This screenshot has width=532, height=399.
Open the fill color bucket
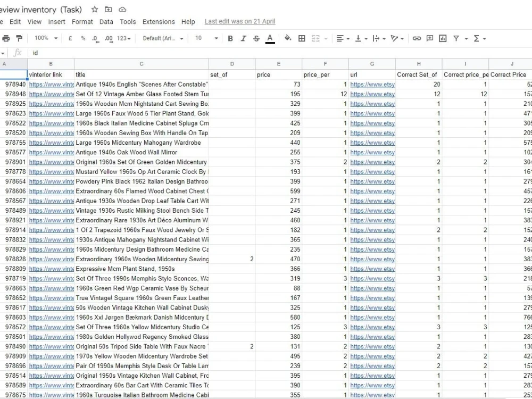(x=288, y=38)
